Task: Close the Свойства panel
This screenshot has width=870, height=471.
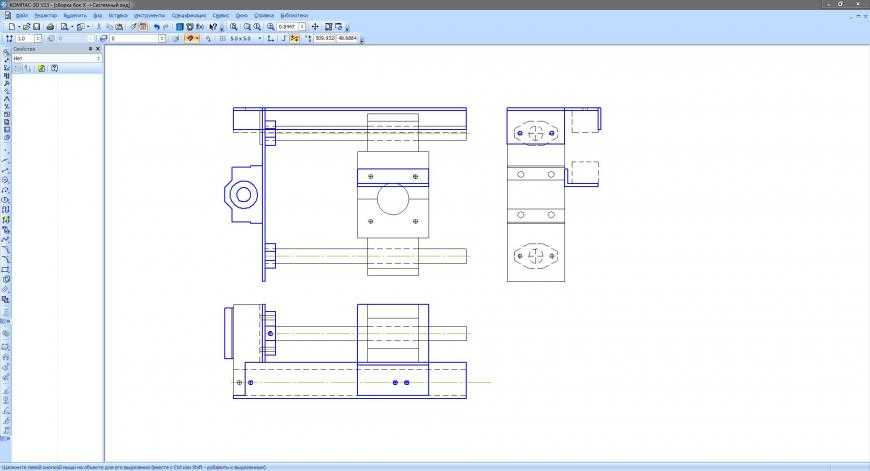Action: (99, 48)
